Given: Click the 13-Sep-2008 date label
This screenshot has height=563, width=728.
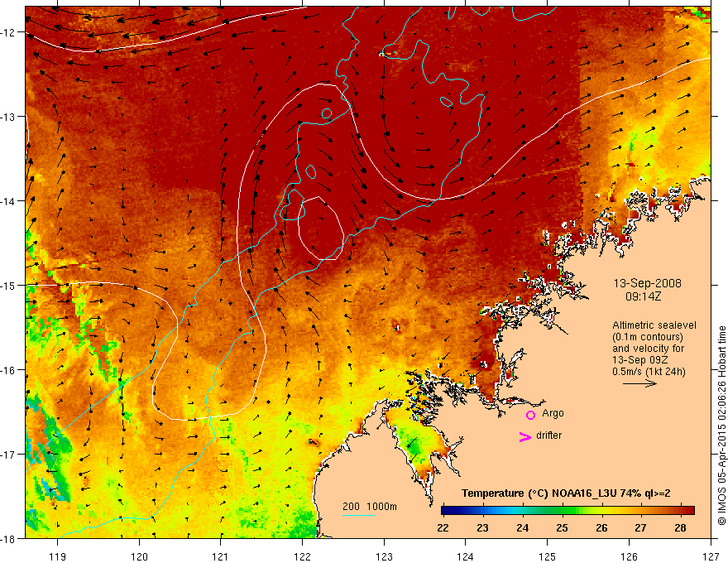Looking at the screenshot, I should (x=647, y=283).
